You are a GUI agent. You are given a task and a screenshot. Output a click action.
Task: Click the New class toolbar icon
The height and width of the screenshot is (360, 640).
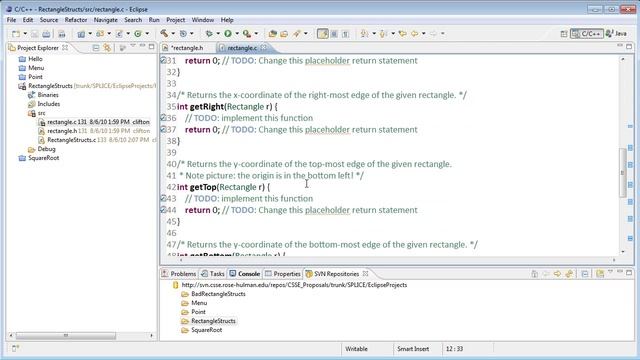138,34
